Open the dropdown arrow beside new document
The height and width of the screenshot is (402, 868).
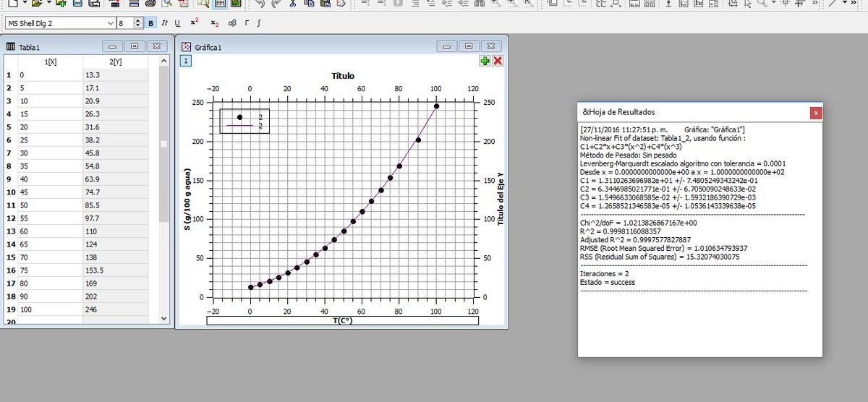25,3
